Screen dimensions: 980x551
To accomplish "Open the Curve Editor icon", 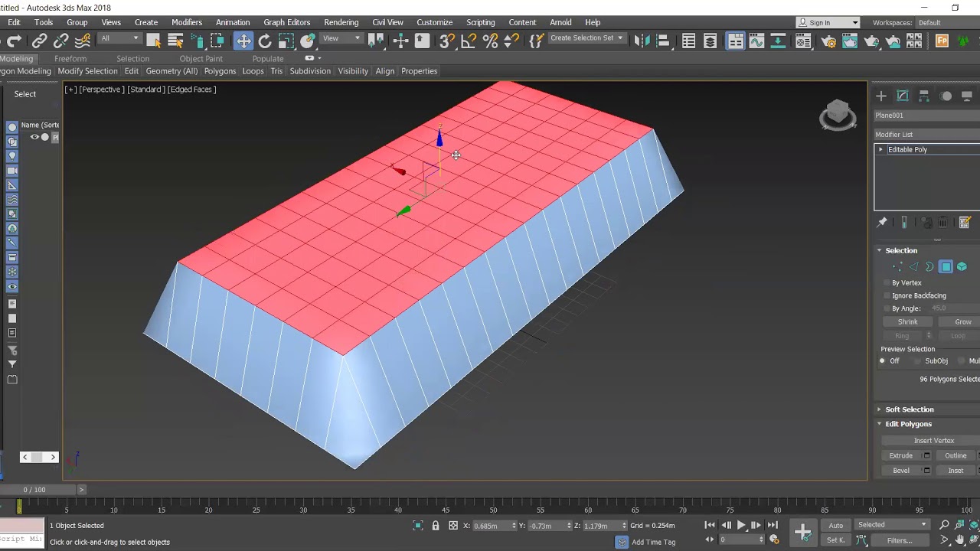I will tap(757, 41).
